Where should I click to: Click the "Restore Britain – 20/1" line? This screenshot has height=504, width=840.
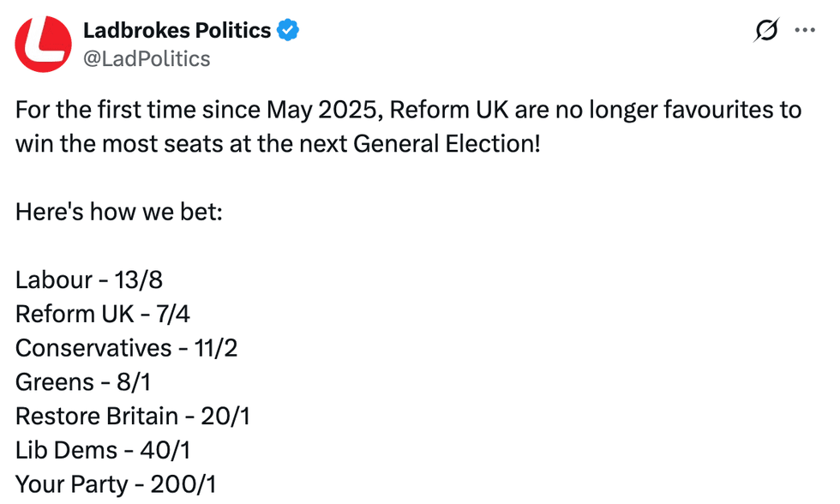click(x=133, y=416)
